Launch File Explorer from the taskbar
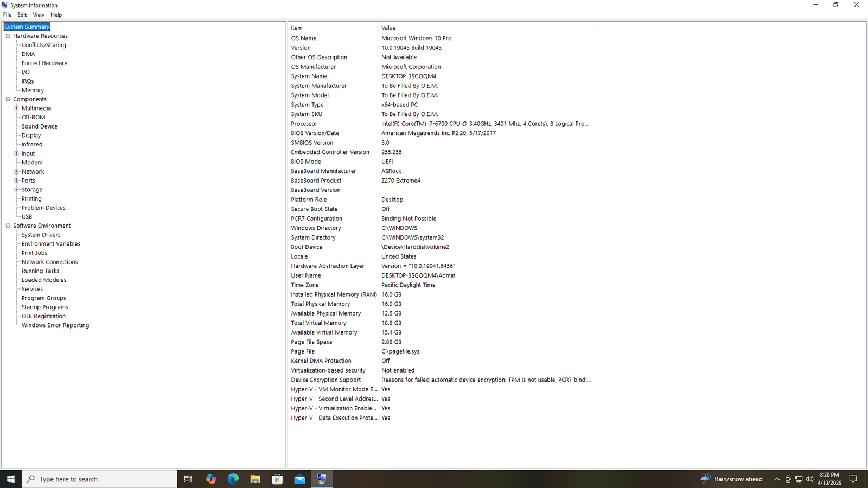This screenshot has height=488, width=868. (x=255, y=479)
